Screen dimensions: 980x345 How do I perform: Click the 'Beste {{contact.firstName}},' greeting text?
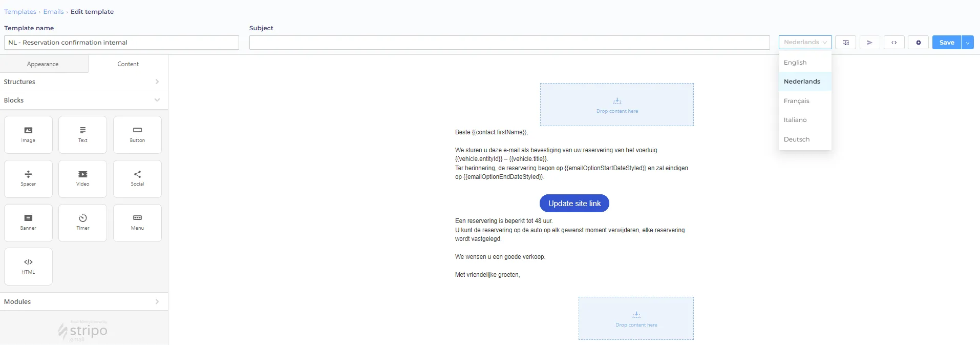492,132
